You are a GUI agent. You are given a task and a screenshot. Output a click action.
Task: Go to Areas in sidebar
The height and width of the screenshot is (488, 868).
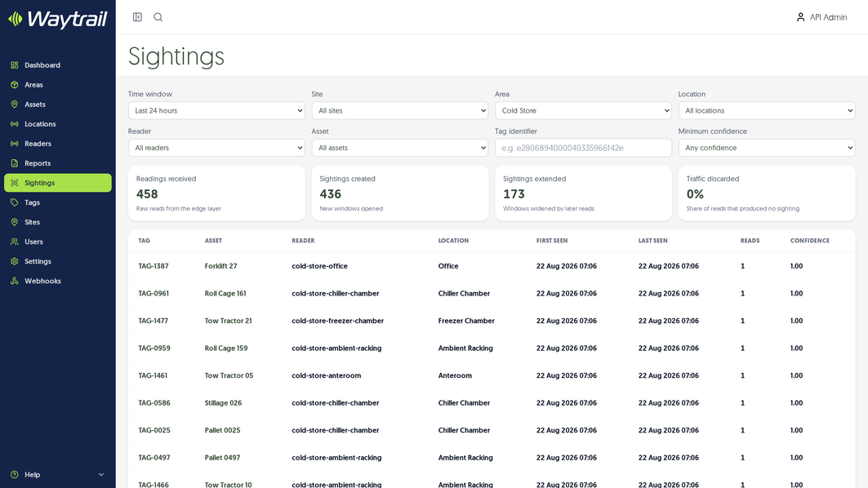[58, 85]
